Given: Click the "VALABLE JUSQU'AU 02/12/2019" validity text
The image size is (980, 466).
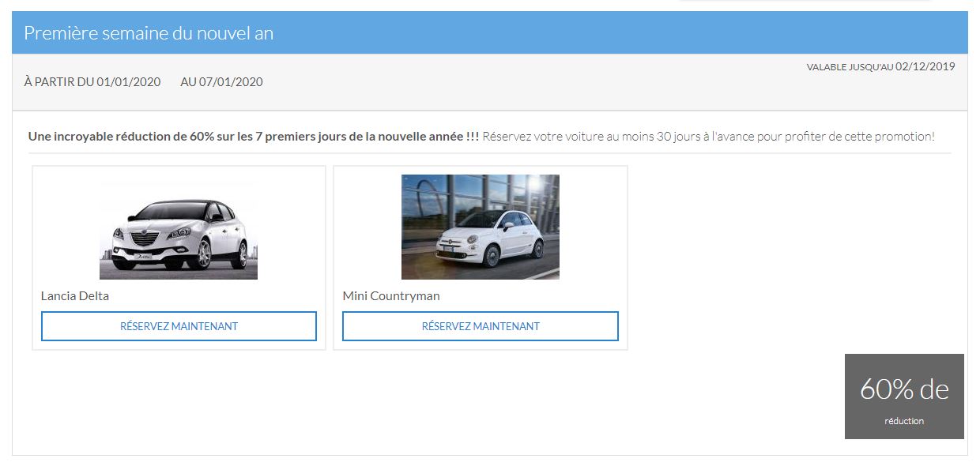Looking at the screenshot, I should (881, 67).
